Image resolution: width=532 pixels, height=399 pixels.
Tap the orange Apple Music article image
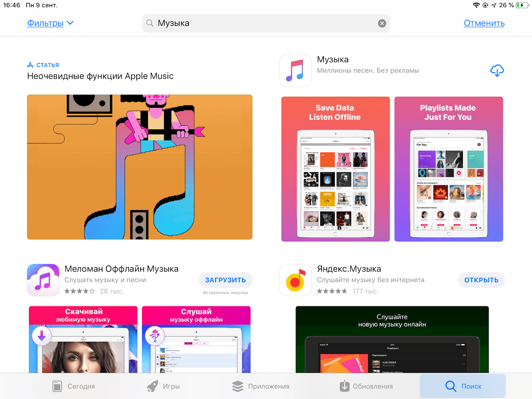click(x=140, y=167)
